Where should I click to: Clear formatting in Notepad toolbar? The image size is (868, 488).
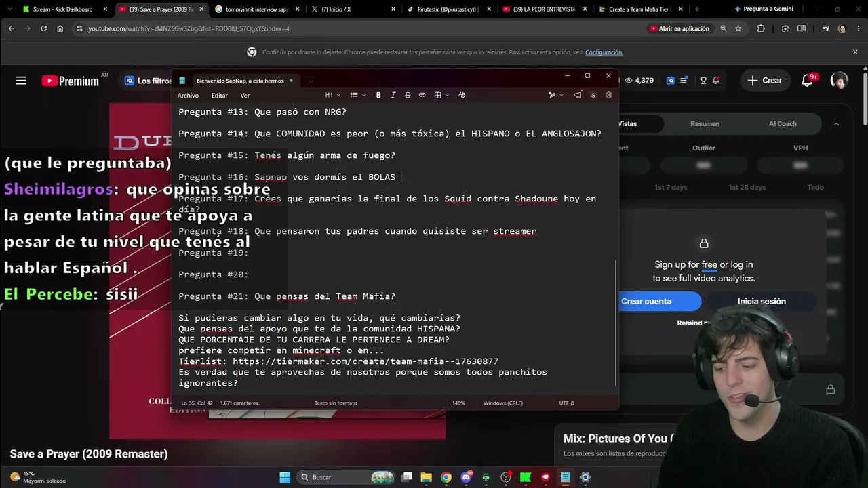click(x=462, y=95)
